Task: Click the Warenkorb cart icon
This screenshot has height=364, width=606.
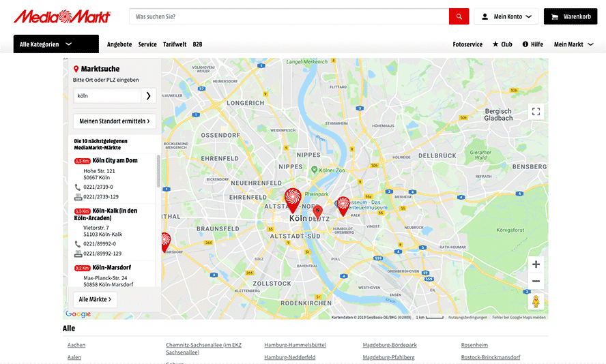Action: (555, 16)
